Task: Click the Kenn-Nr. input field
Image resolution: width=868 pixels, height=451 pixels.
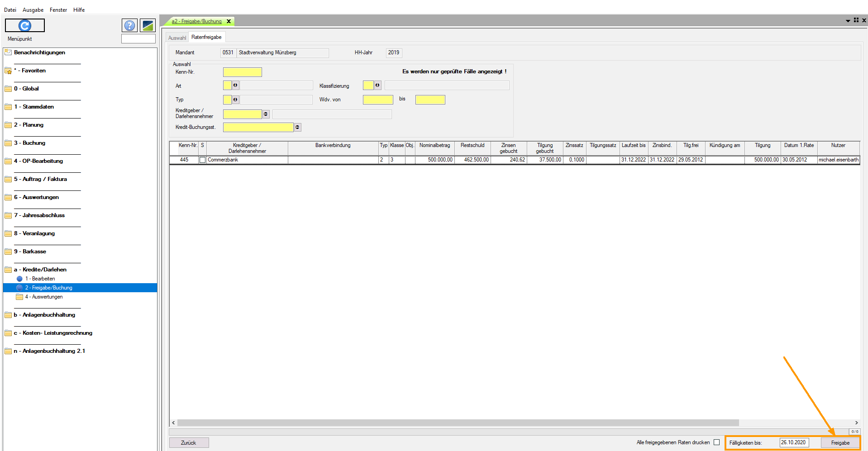Action: (242, 72)
